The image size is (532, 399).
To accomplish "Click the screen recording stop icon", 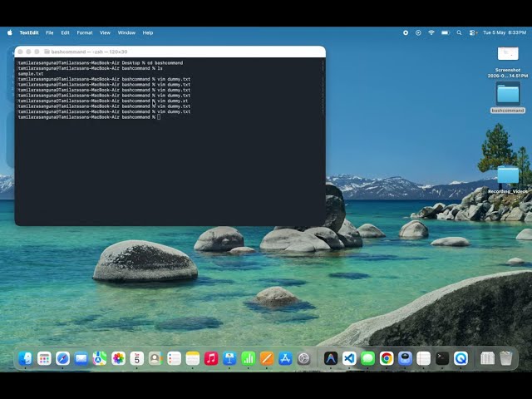I will tap(406, 32).
